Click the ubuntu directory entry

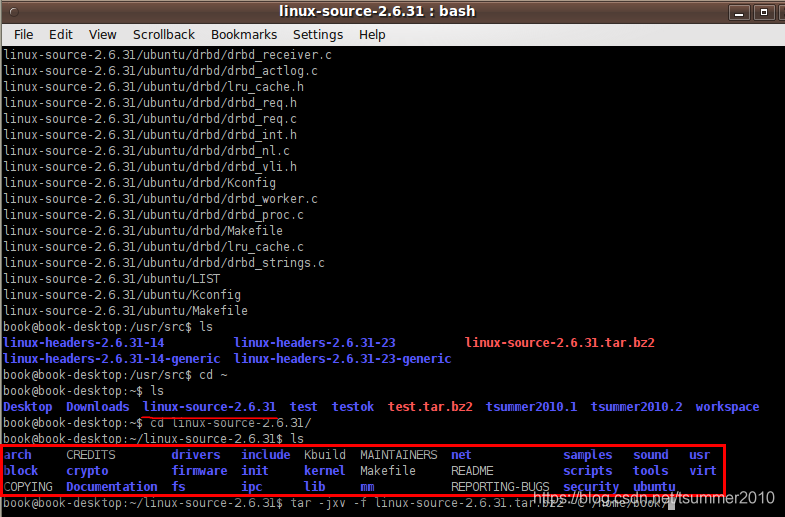coord(654,487)
